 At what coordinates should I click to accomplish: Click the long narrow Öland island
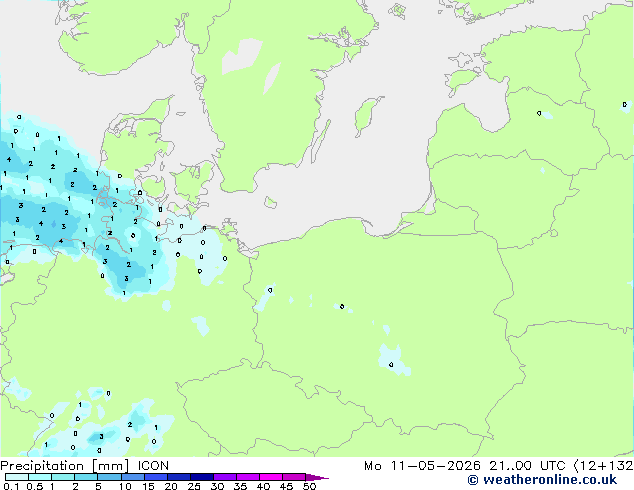[x=321, y=142]
